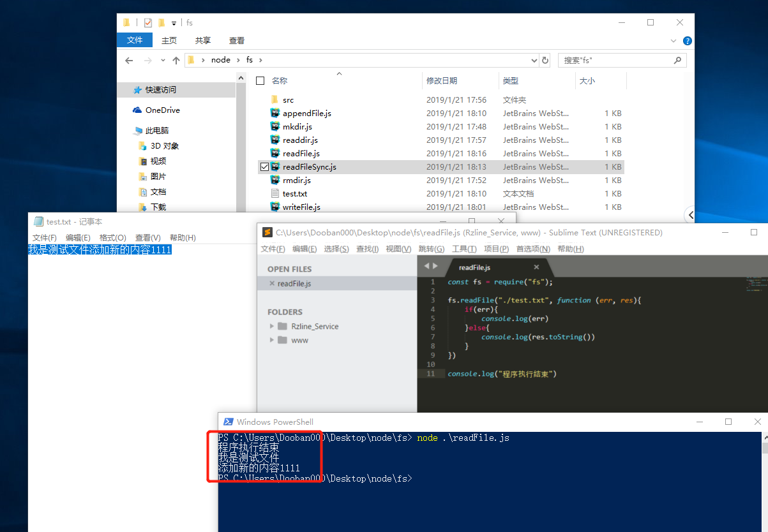The width and height of the screenshot is (768, 532).
Task: Click the chevron after 'fs' in address bar
Action: tap(260, 60)
